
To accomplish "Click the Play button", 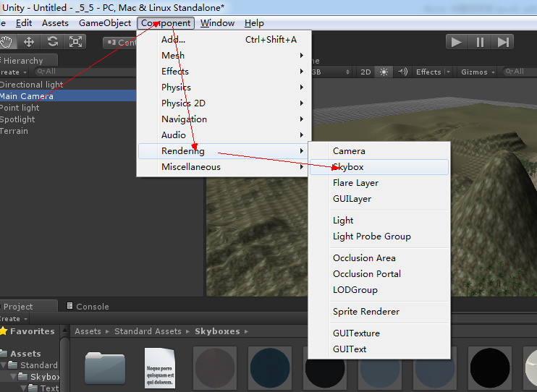I will (457, 42).
